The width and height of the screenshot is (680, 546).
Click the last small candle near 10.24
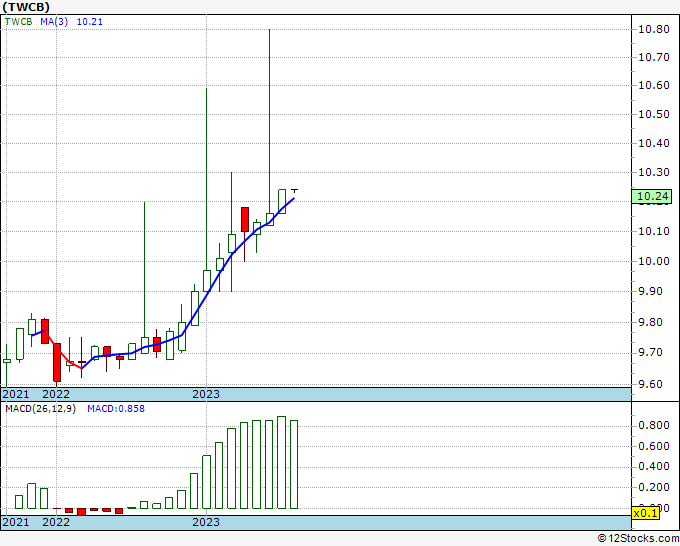[294, 190]
